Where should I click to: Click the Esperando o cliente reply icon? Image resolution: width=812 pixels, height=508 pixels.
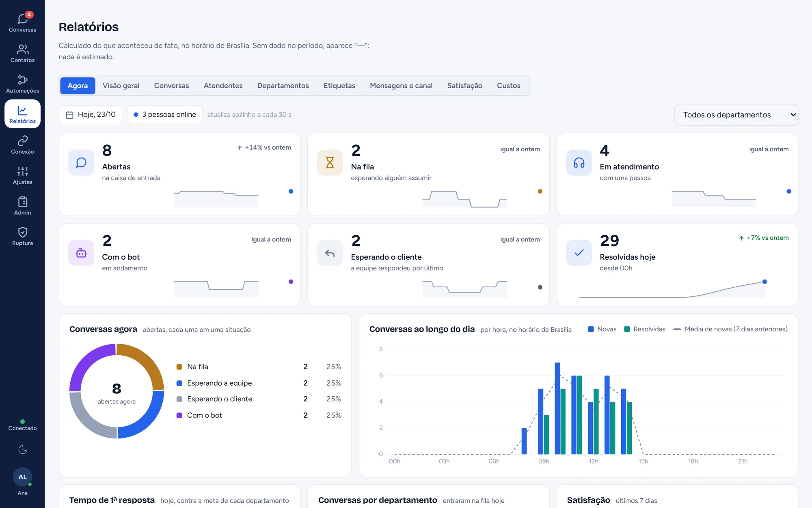pyautogui.click(x=330, y=253)
